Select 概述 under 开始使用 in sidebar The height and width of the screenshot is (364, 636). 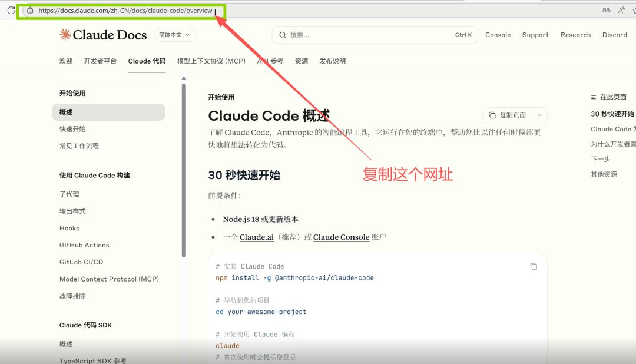click(x=108, y=112)
